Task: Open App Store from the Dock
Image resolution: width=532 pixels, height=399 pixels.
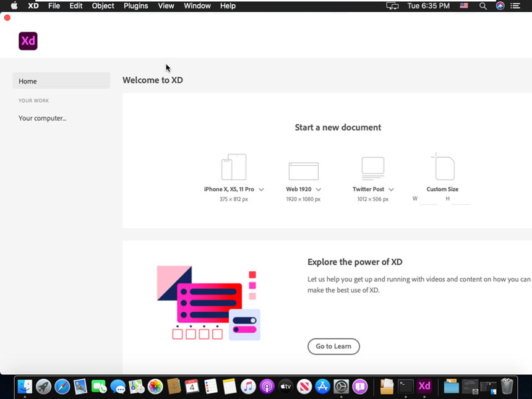Action: tap(323, 387)
